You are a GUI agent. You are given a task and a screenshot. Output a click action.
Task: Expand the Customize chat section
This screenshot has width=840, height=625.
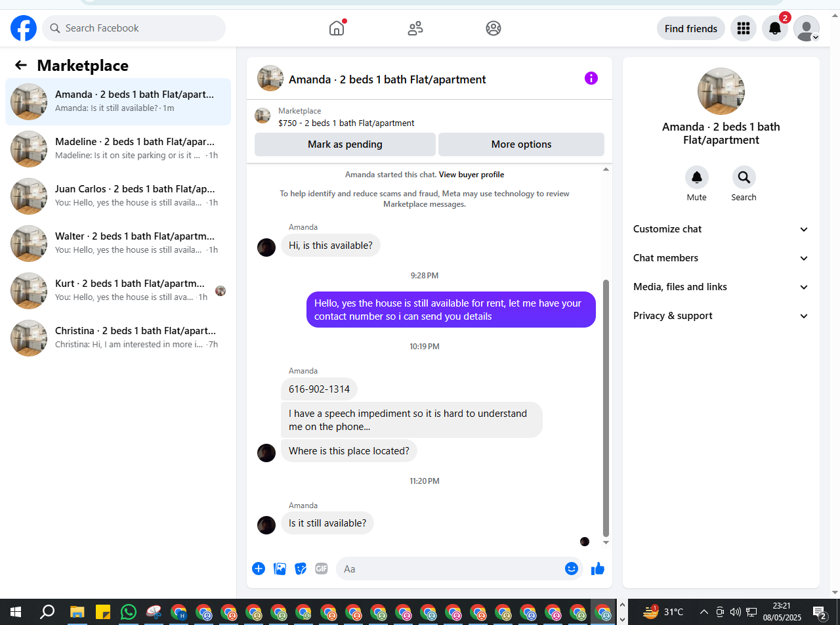click(x=721, y=229)
